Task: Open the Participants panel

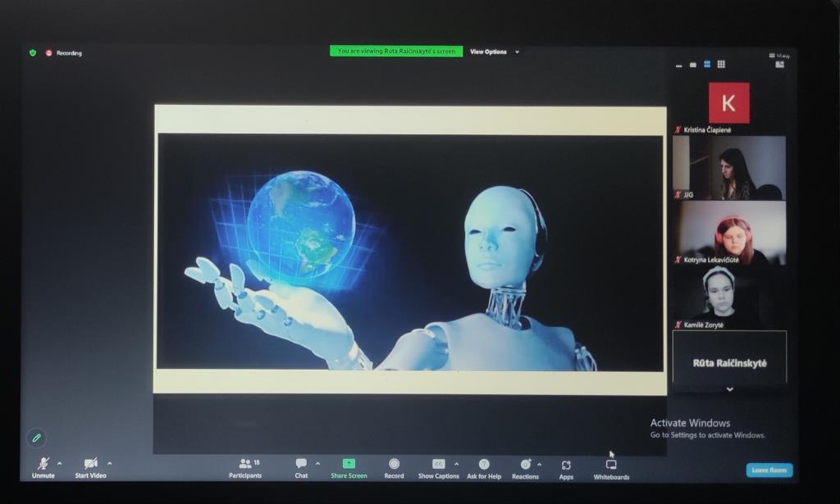Action: click(245, 468)
